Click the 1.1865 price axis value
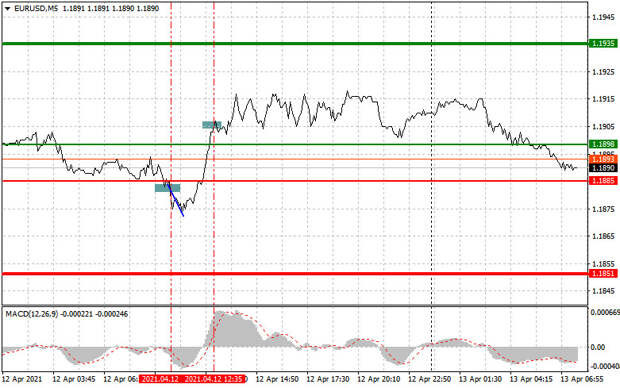Image resolution: width=620 pixels, height=388 pixels. (x=603, y=236)
